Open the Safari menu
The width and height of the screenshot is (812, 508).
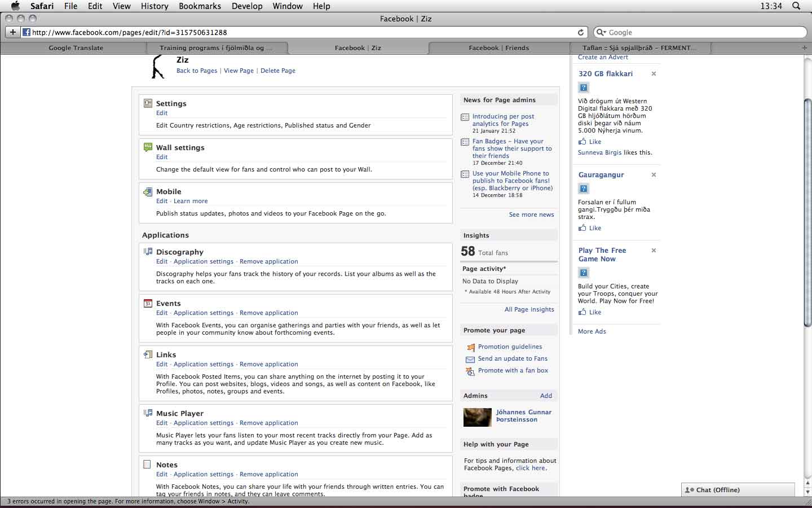42,6
